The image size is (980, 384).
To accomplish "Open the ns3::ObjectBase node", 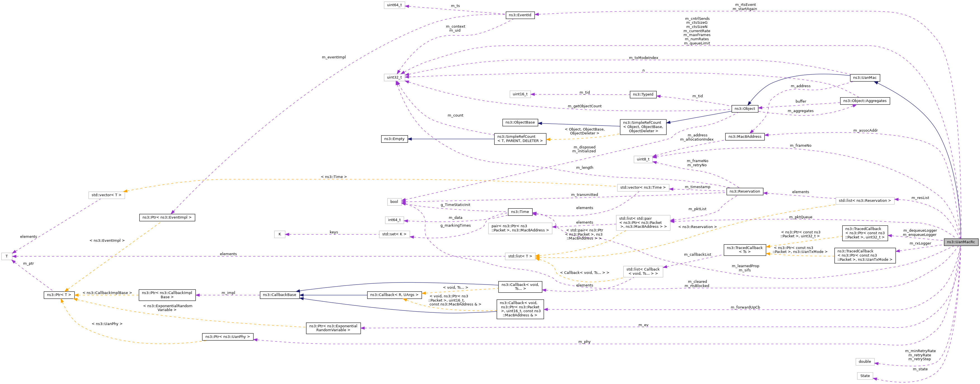I will pyautogui.click(x=520, y=122).
